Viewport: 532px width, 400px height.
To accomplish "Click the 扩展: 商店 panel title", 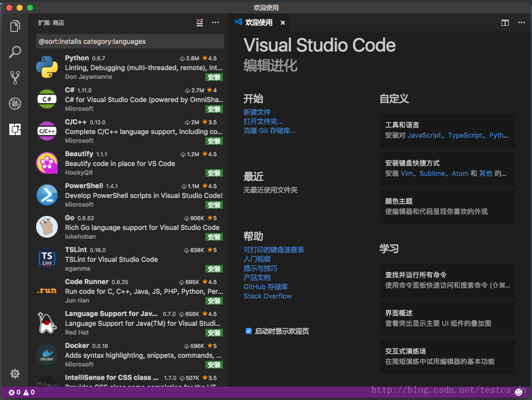I will [51, 23].
